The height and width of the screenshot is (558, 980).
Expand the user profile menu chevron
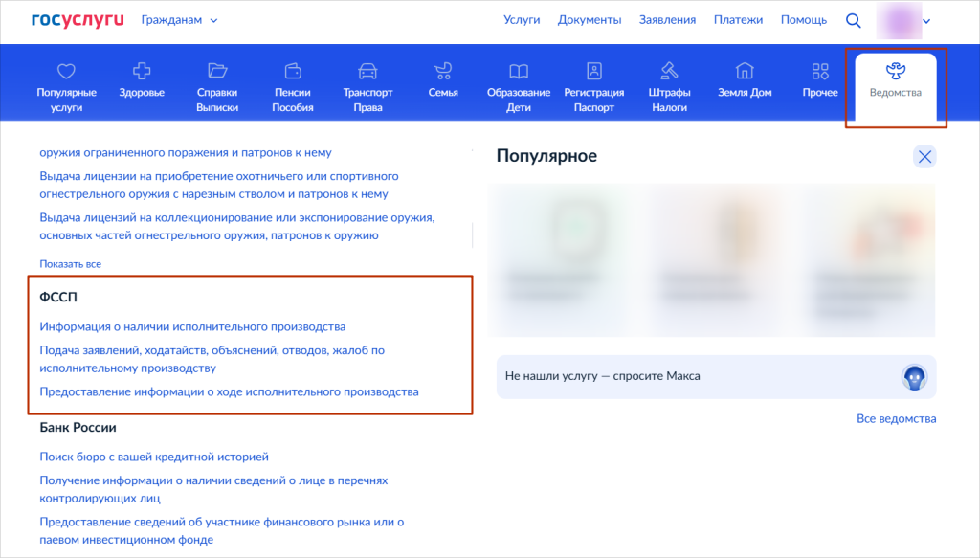click(x=926, y=21)
